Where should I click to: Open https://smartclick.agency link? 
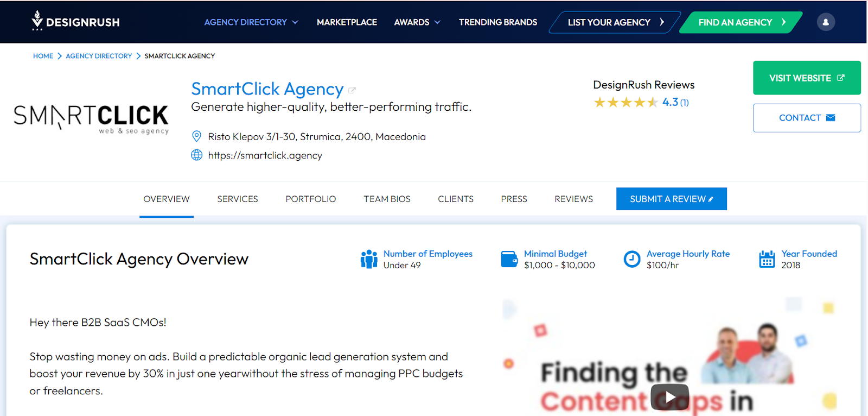[265, 155]
